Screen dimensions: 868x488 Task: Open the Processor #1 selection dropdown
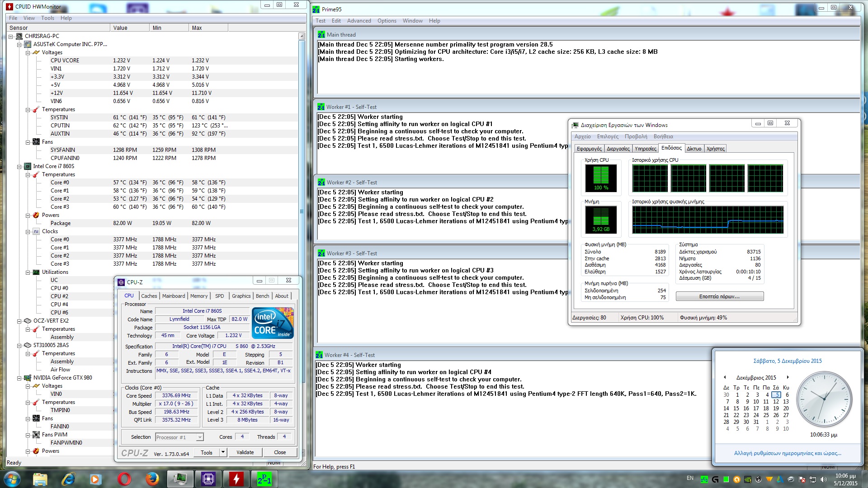coord(199,437)
